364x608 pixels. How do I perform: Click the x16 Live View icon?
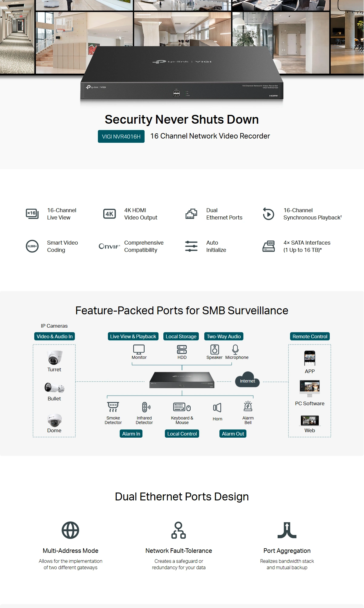pyautogui.click(x=32, y=214)
